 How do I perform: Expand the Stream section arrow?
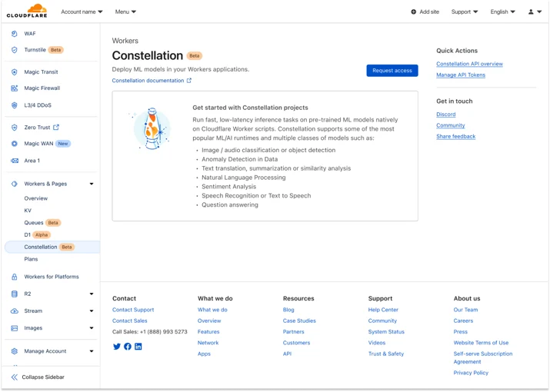coord(92,311)
